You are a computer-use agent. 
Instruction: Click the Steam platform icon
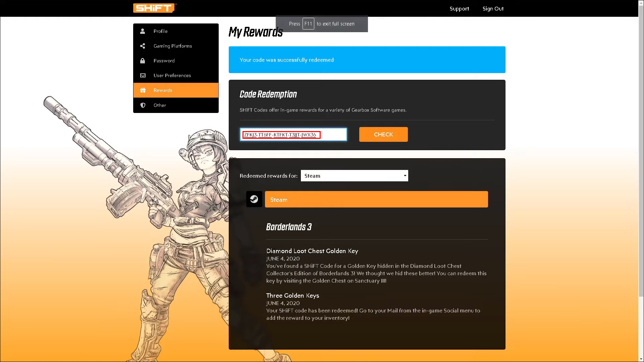point(254,199)
